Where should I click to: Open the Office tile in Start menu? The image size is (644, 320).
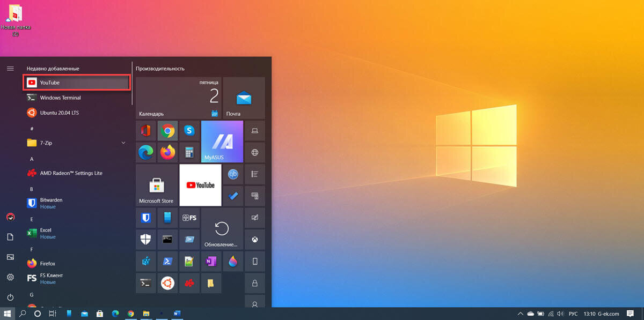click(146, 130)
